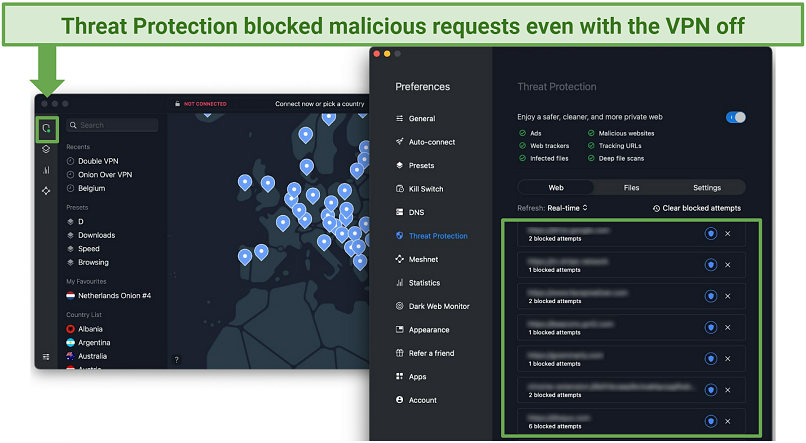Click the General preferences icon

pyautogui.click(x=399, y=118)
